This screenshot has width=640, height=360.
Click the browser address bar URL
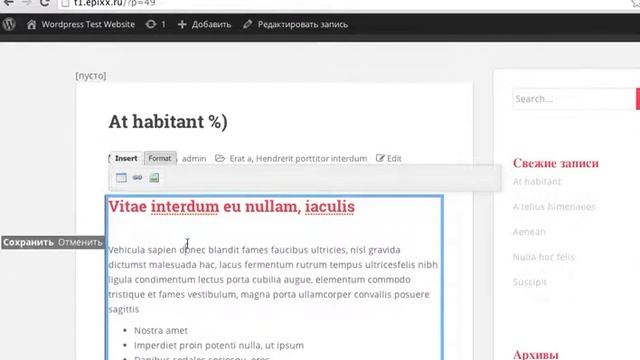(114, 3)
